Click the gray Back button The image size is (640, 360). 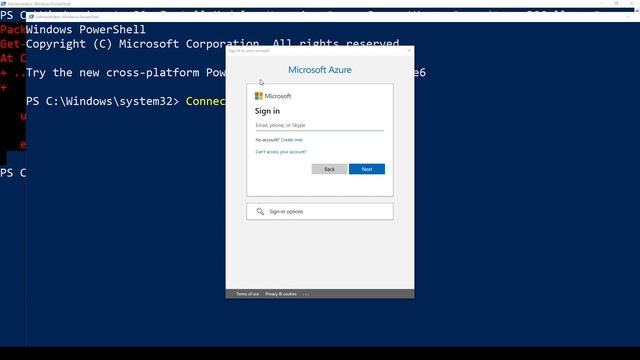click(x=329, y=169)
